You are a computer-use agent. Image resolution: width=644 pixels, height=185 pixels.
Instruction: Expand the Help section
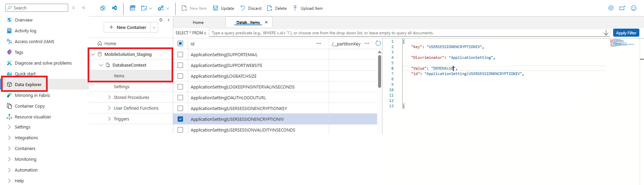9,181
